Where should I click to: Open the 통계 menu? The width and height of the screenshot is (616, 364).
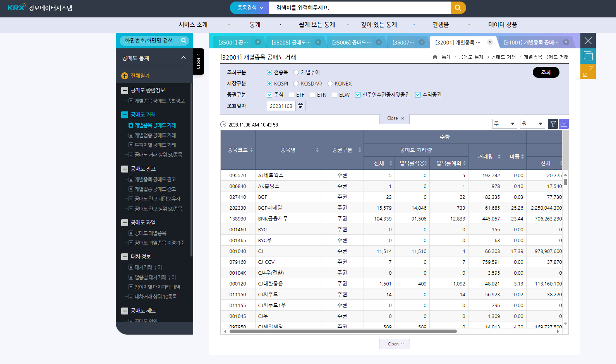[x=255, y=25]
